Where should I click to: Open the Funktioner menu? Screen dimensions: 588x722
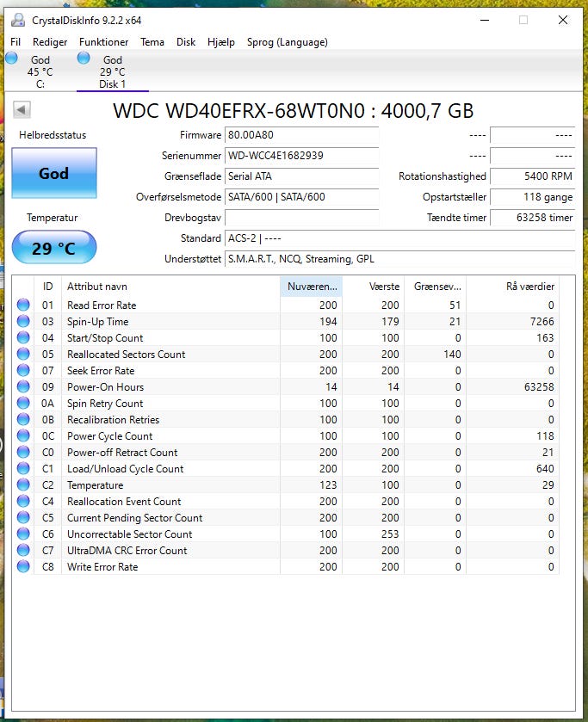point(103,42)
